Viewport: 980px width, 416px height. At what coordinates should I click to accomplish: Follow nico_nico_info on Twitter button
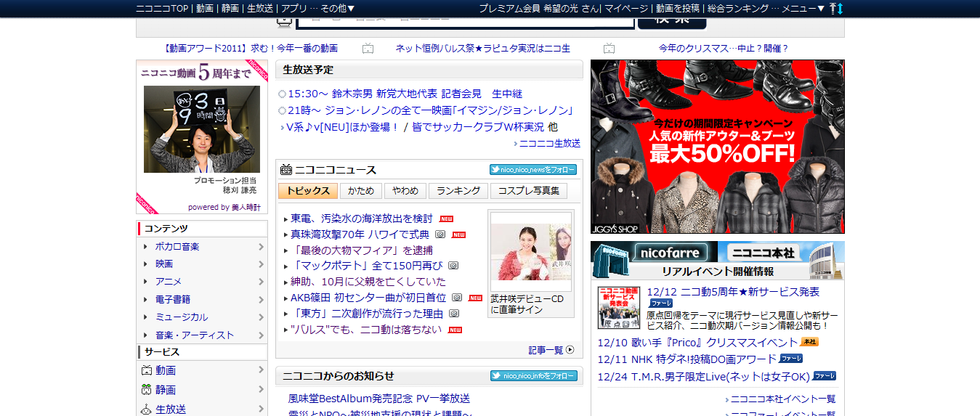pyautogui.click(x=533, y=376)
